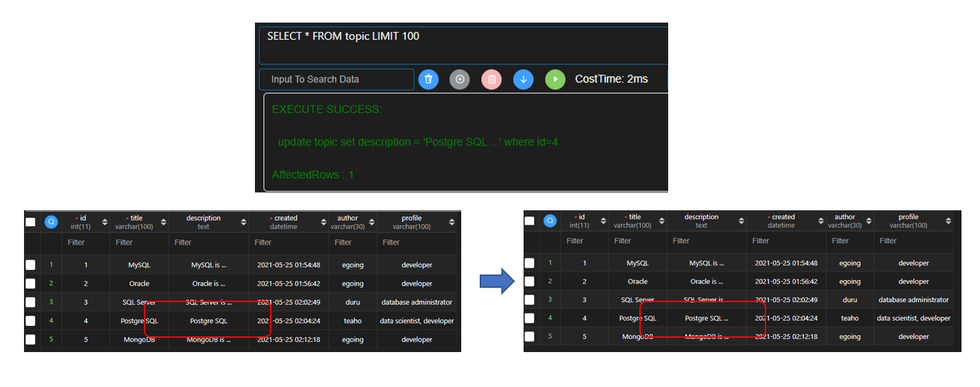The height and width of the screenshot is (387, 980).
Task: Click the description Filter field in left table
Action: point(208,242)
